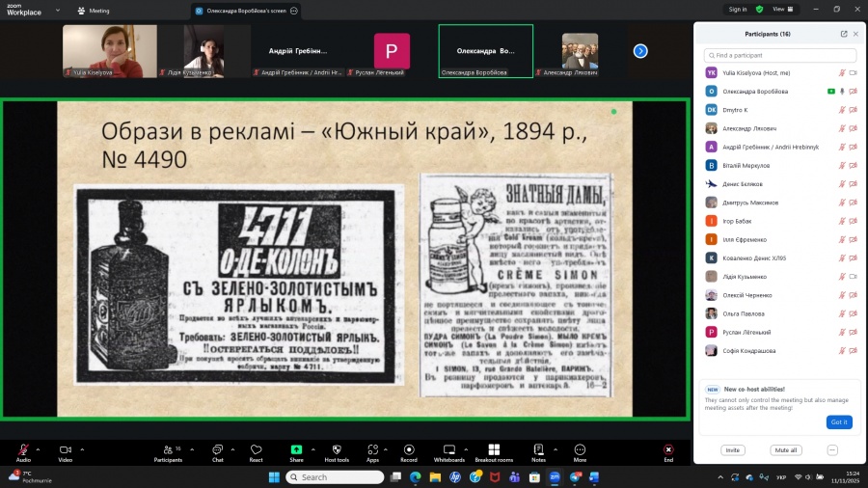868x488 pixels.
Task: Open the View layout dropdown
Action: 784,9
